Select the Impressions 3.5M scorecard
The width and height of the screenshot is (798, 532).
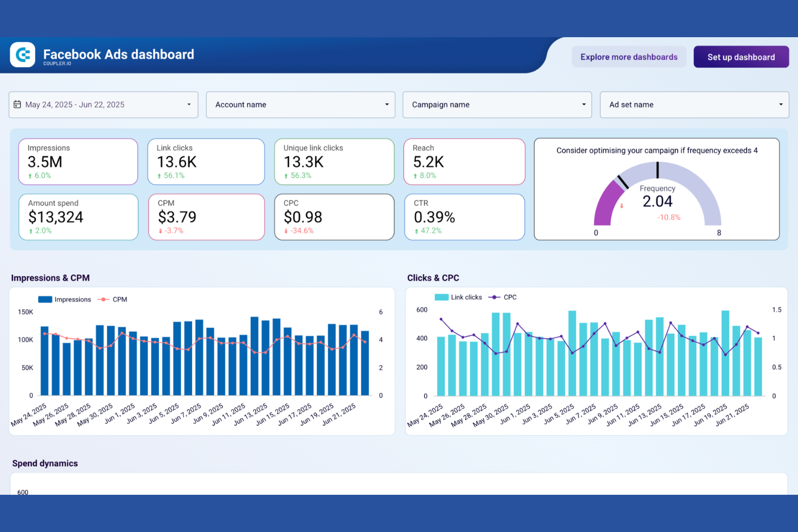pos(78,162)
